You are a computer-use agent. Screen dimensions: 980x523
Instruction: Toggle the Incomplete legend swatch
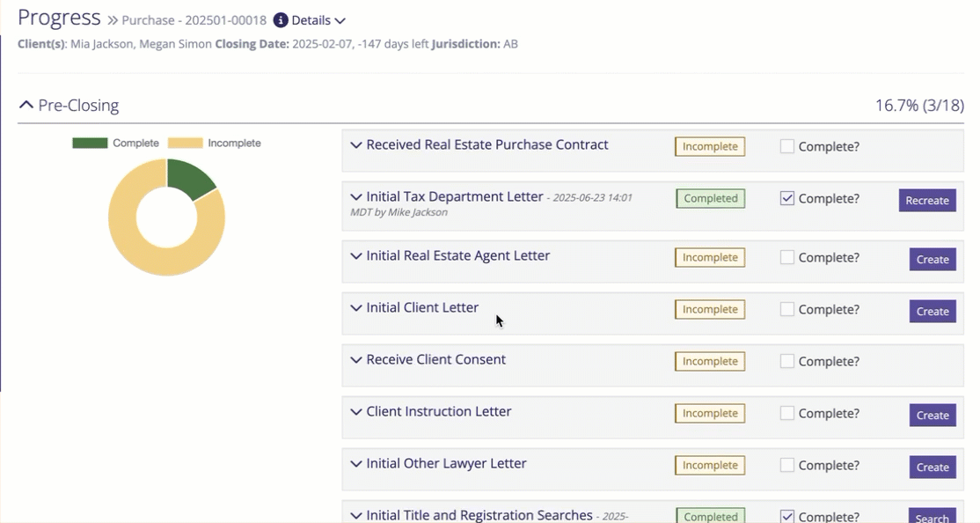coord(185,144)
